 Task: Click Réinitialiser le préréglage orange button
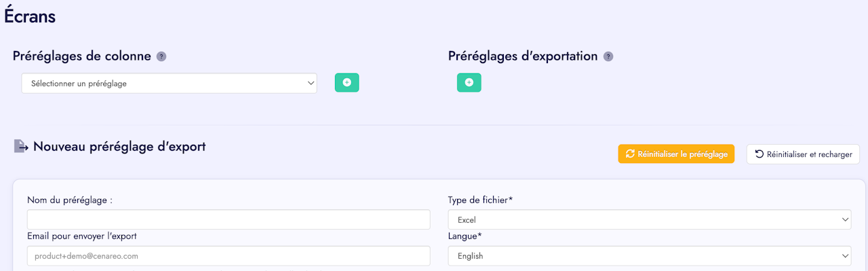[676, 154]
